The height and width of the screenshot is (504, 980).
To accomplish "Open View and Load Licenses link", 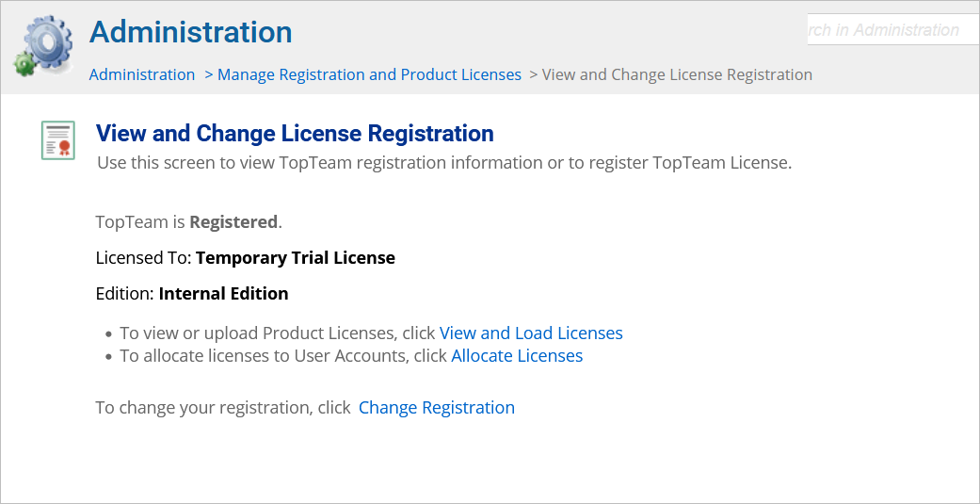I will (x=531, y=333).
